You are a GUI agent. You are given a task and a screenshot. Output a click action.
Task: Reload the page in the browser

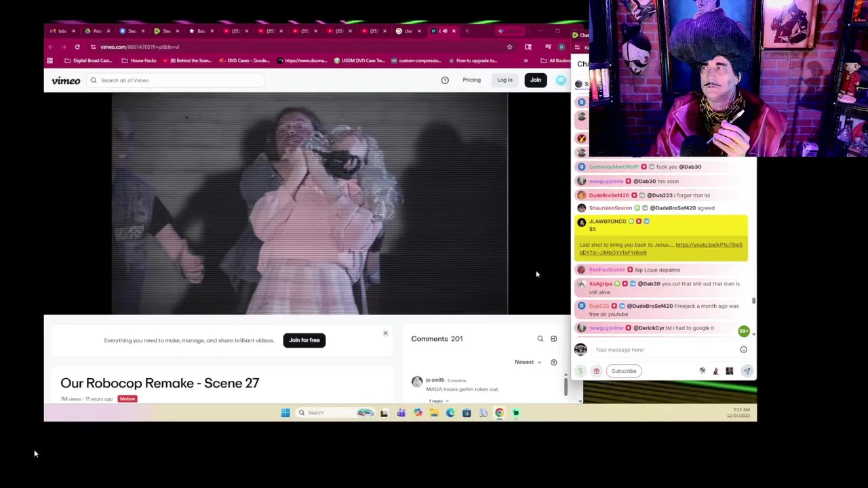coord(77,47)
